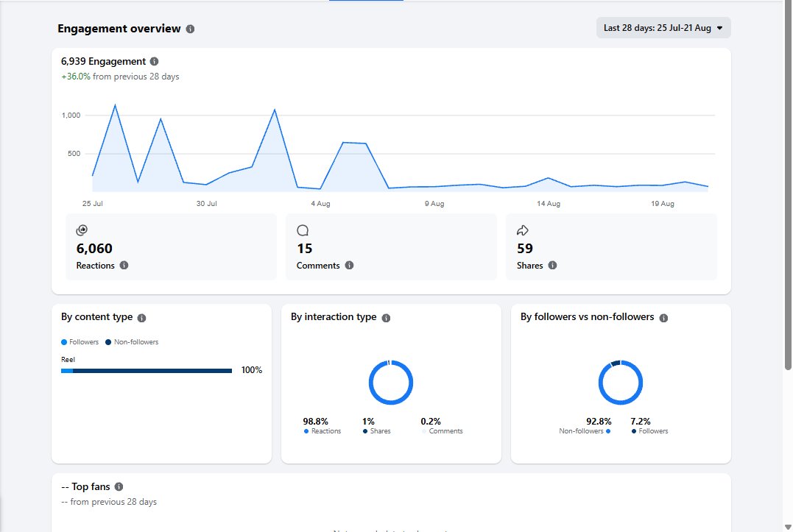This screenshot has width=793, height=532.
Task: Click info icon beside Comments label
Action: point(349,265)
